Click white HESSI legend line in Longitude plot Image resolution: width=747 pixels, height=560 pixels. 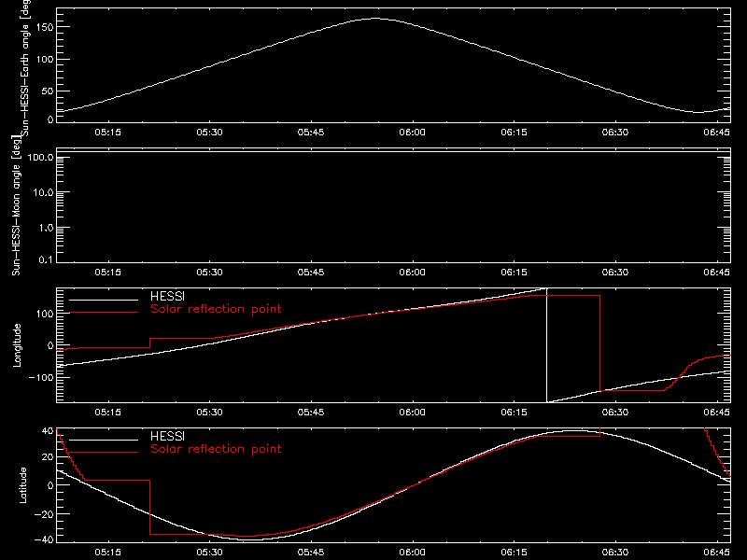coord(104,300)
